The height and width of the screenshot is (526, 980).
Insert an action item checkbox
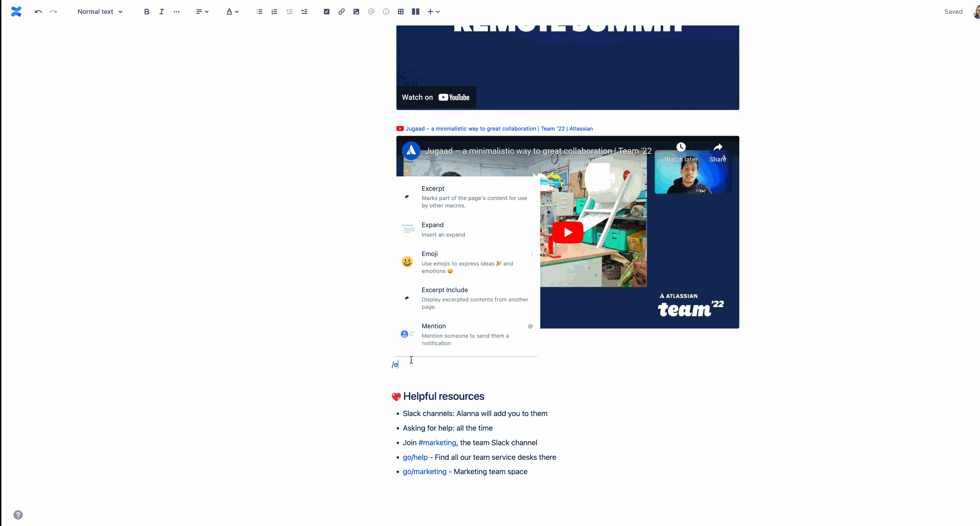327,12
